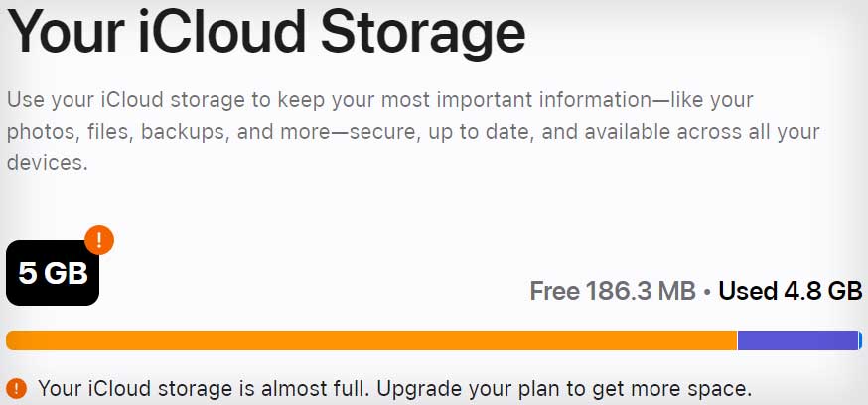
Task: Click the orange warning icon beside the message
Action: click(16, 387)
